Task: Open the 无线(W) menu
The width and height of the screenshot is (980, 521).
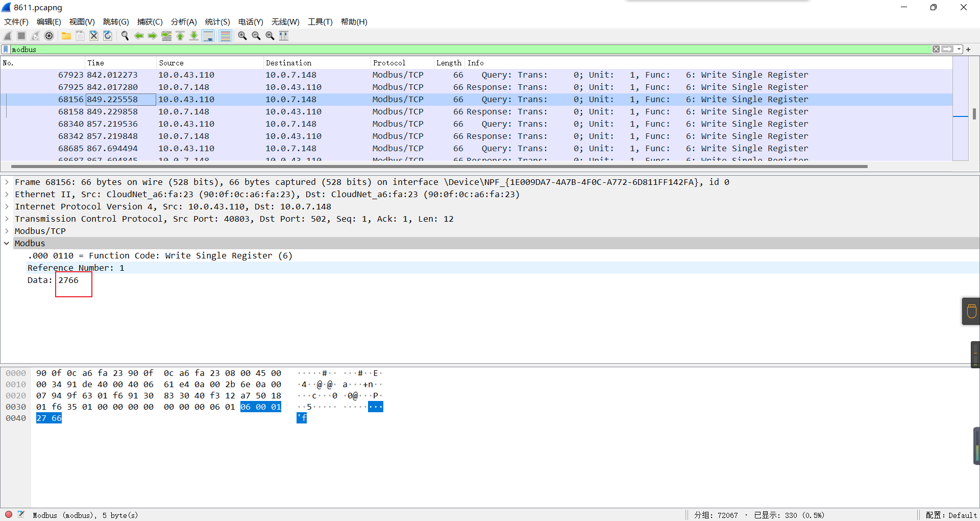Action: point(285,22)
